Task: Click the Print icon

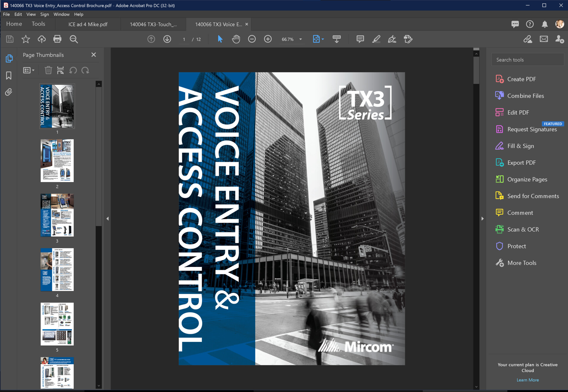Action: (57, 39)
